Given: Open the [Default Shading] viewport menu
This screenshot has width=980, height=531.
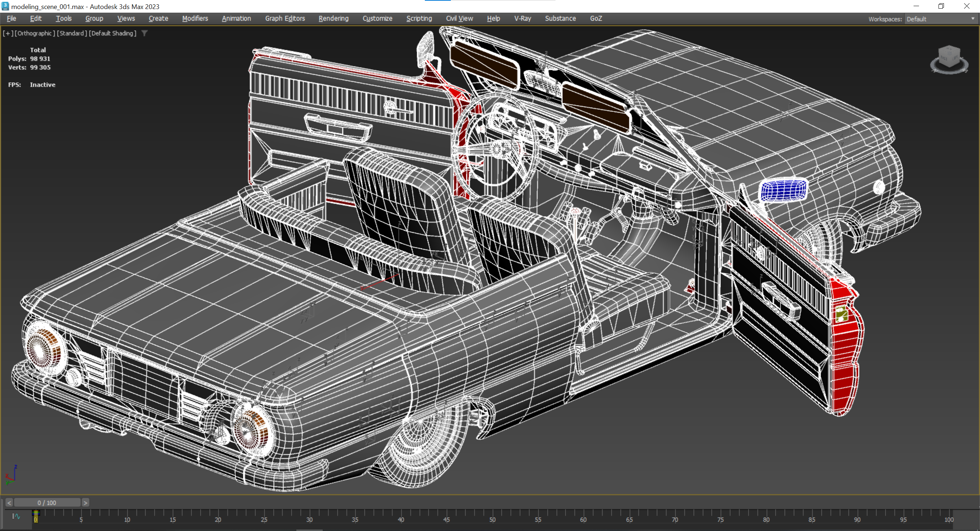Looking at the screenshot, I should tap(112, 33).
